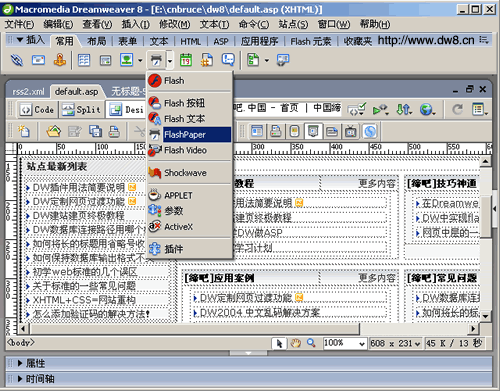Image resolution: width=500 pixels, height=391 pixels.
Task: Click the Comment insert icon
Action: pyautogui.click(x=228, y=60)
